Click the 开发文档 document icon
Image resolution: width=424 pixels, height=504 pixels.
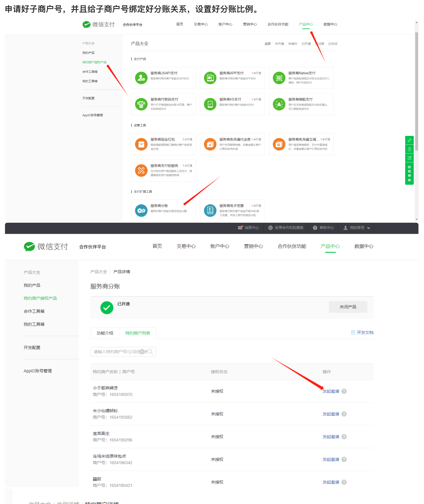tap(353, 332)
